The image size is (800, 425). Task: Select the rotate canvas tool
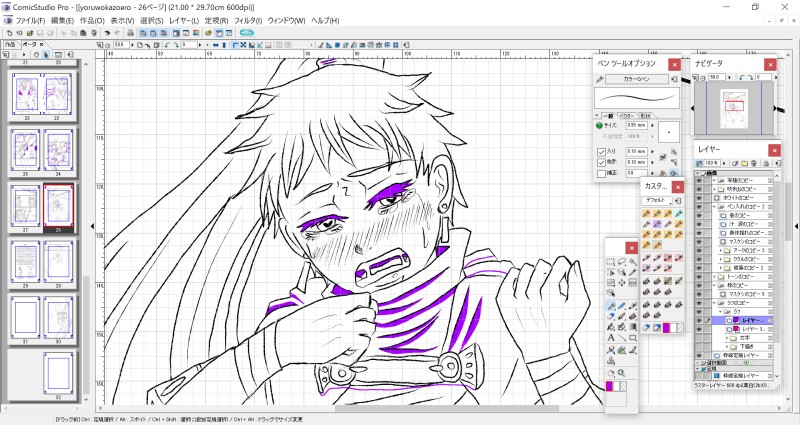[x=611, y=373]
